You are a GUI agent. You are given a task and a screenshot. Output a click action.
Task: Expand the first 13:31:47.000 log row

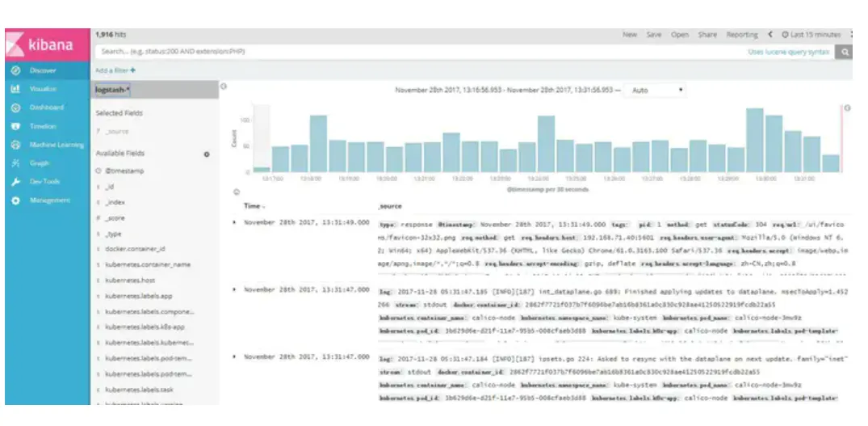coord(234,289)
